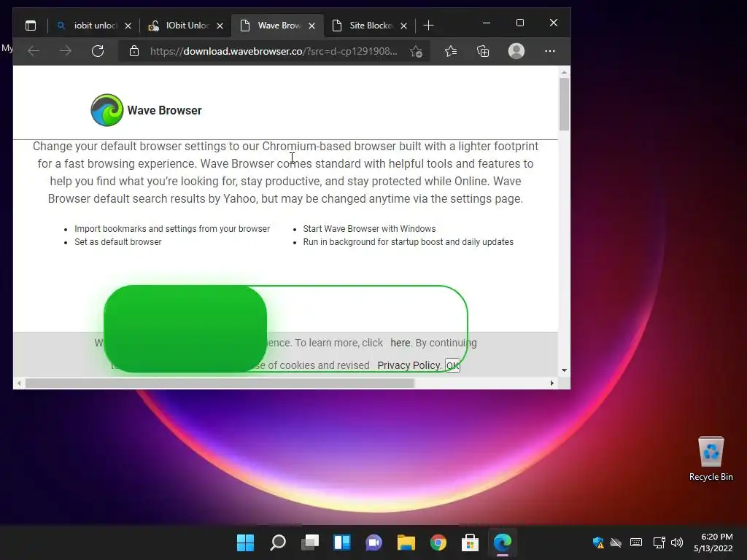Click horizontal scrollbar left arrow
Image resolution: width=747 pixels, height=560 pixels.
click(19, 383)
